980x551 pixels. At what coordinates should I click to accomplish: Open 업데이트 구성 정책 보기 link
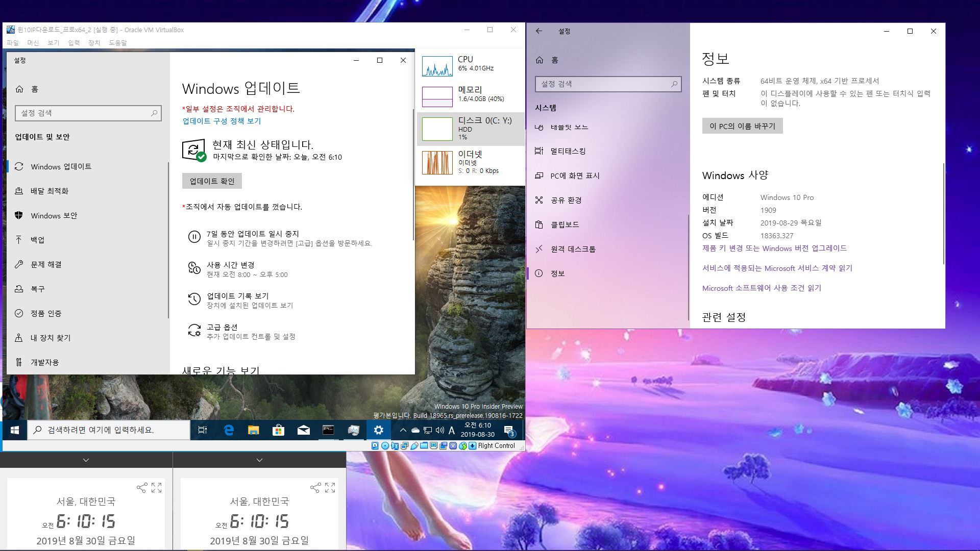[222, 121]
